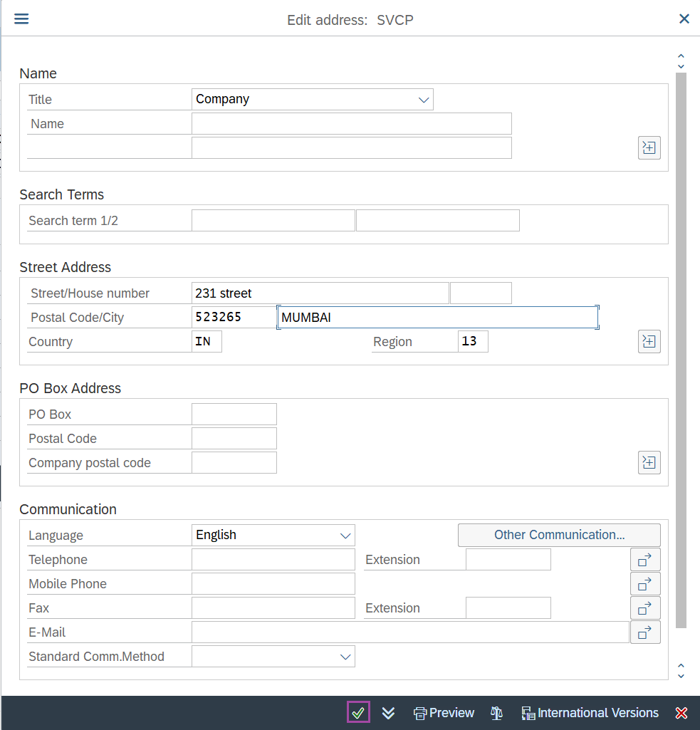Expand Street Address details icon
Viewport: 700px width, 730px height.
(649, 341)
